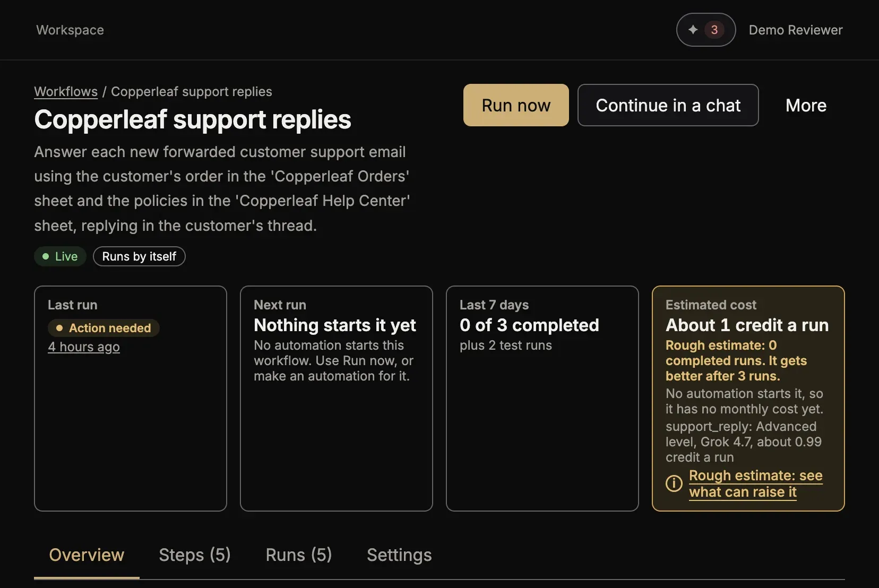Click the Runs by itself badge
879x588 pixels.
[x=139, y=256]
